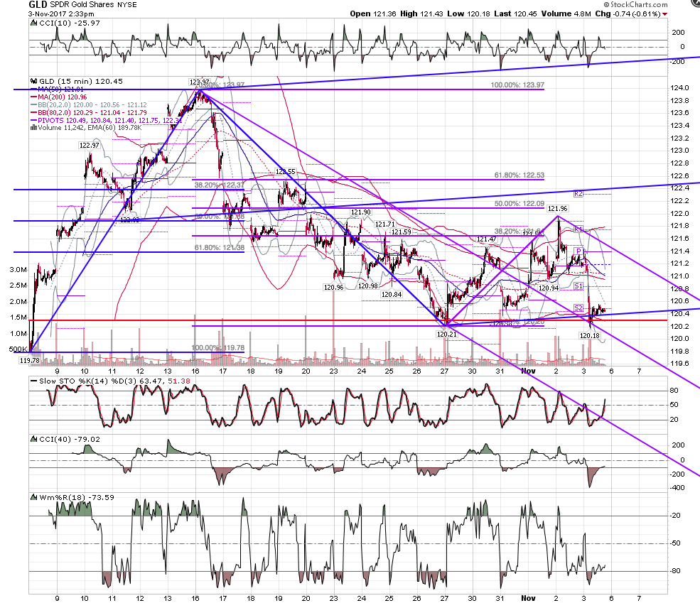Select the S1 pivot label
Screen dimensions: 700x603
tap(578, 286)
